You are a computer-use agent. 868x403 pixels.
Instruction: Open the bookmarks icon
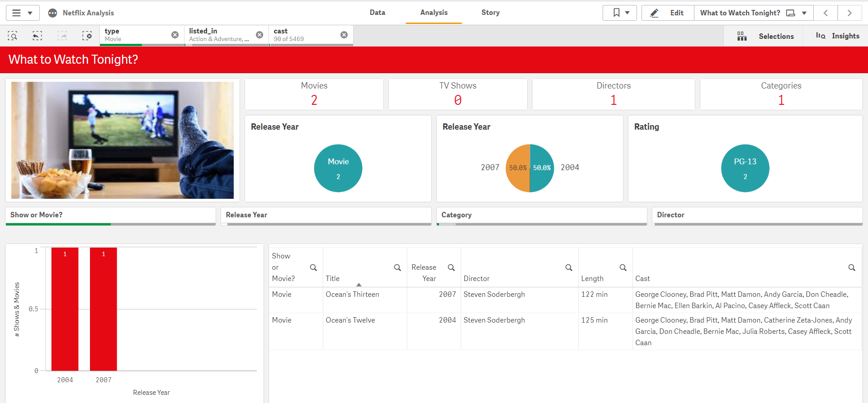[616, 13]
